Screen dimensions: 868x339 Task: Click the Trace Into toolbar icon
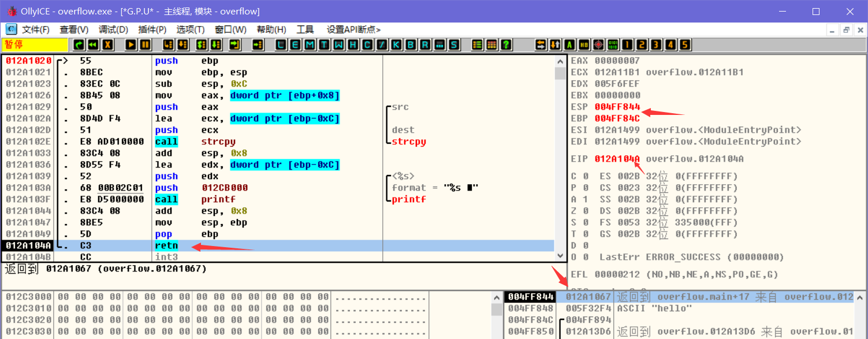pos(202,44)
